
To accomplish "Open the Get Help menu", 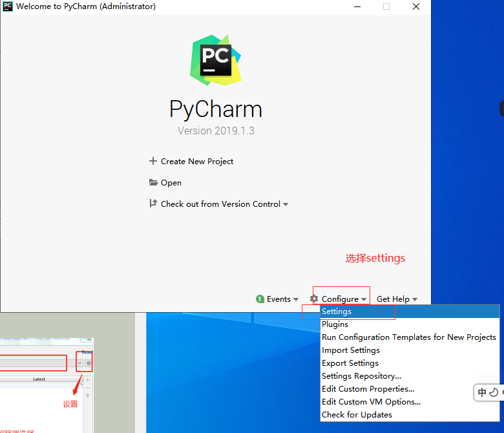I will [x=393, y=299].
